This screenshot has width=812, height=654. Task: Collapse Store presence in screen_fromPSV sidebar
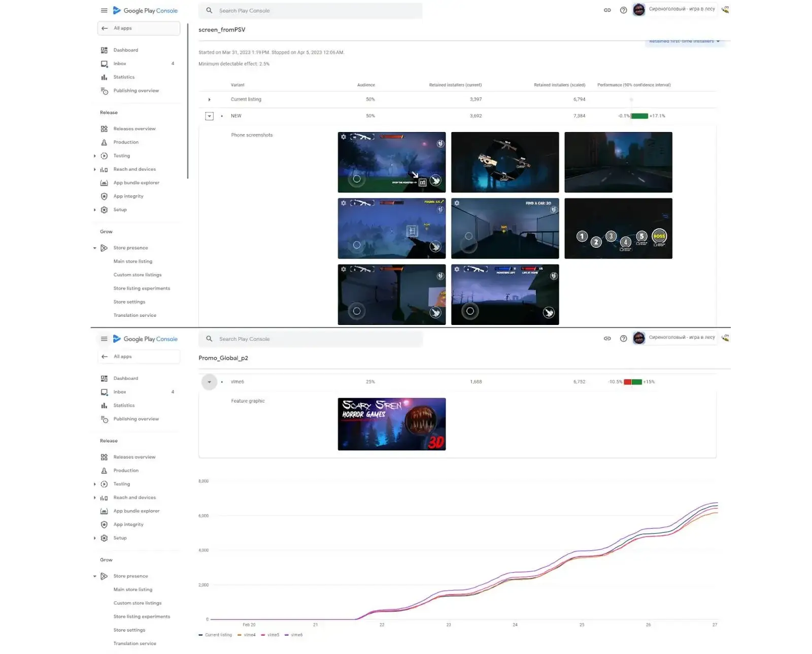click(x=95, y=248)
